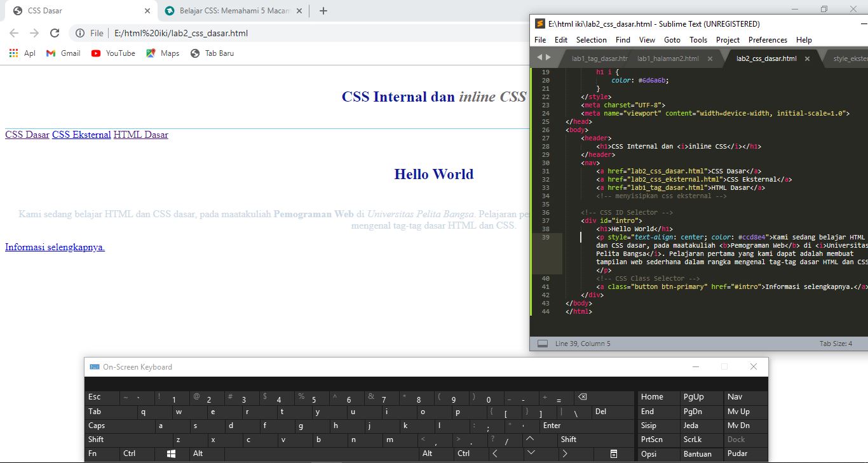
Task: Click the Informasi selengkapnya link
Action: click(x=55, y=247)
